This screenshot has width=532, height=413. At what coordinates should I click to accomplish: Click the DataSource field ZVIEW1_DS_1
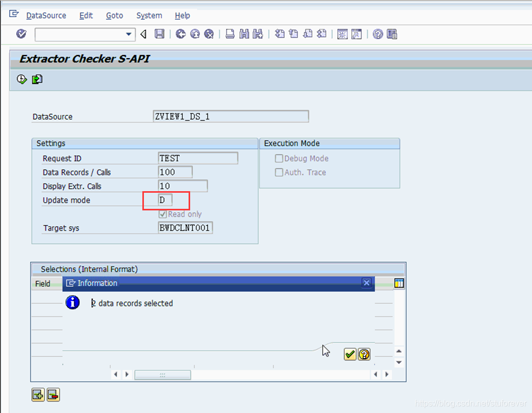point(231,116)
